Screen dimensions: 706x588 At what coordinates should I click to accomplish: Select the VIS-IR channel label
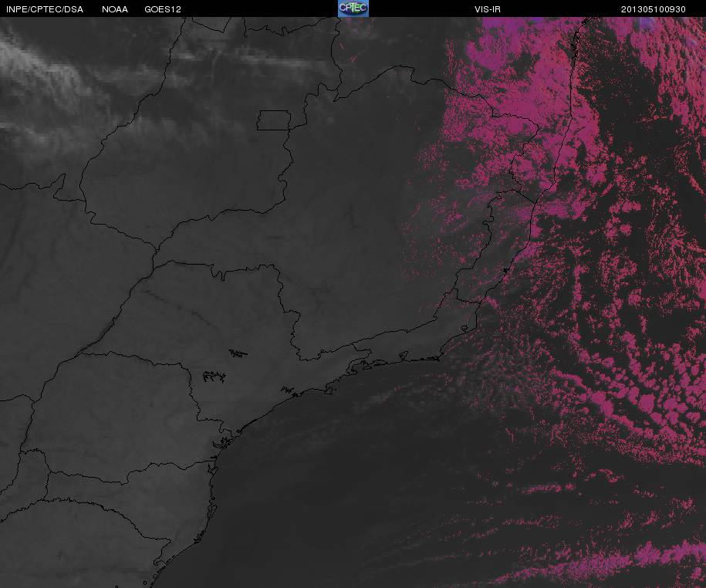click(488, 9)
